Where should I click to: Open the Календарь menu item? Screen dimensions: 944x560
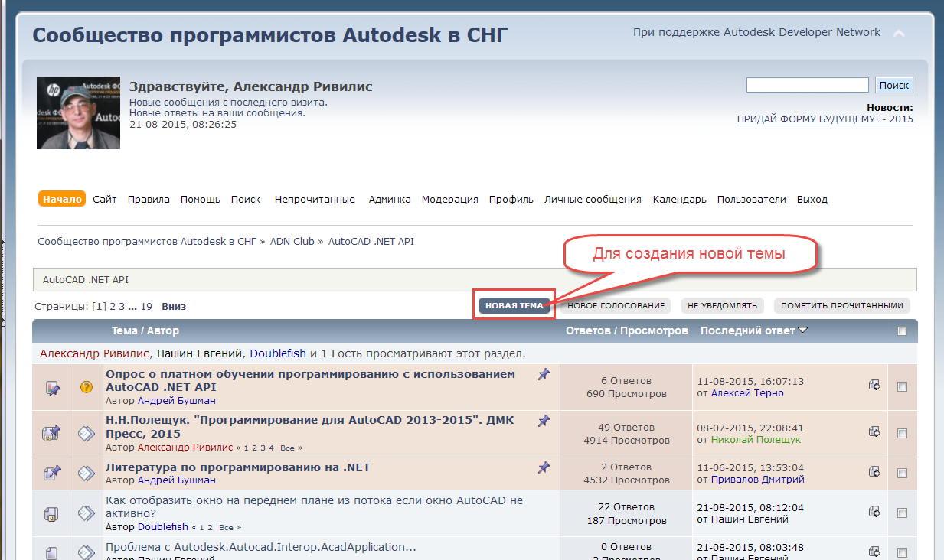[680, 200]
